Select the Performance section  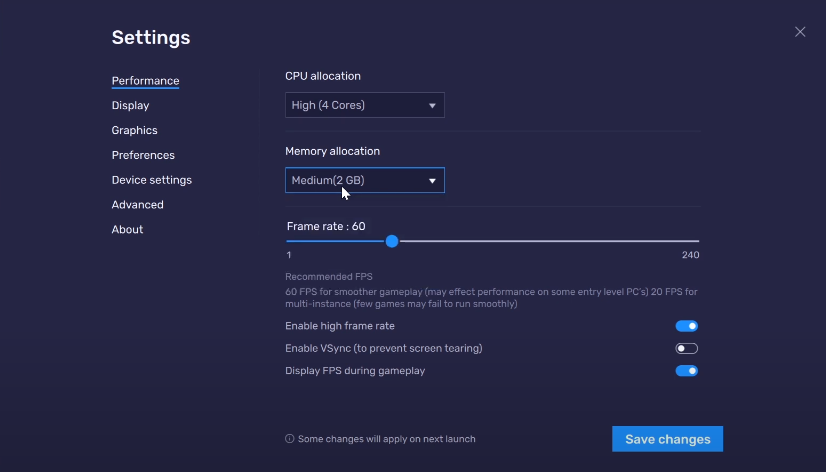[145, 81]
